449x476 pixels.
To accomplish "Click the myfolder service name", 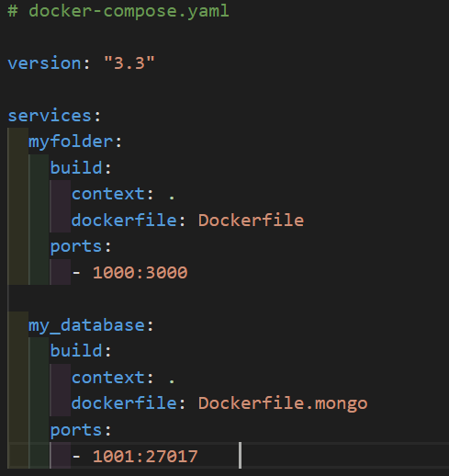I will pos(71,142).
